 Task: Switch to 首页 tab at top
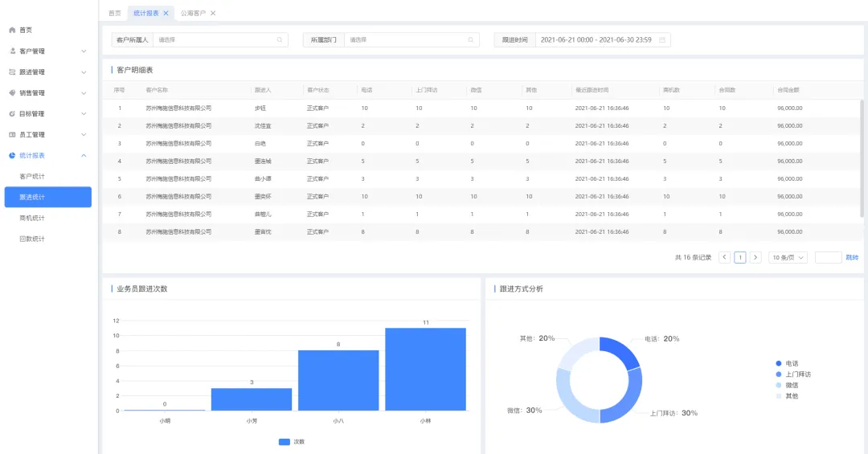tap(115, 14)
